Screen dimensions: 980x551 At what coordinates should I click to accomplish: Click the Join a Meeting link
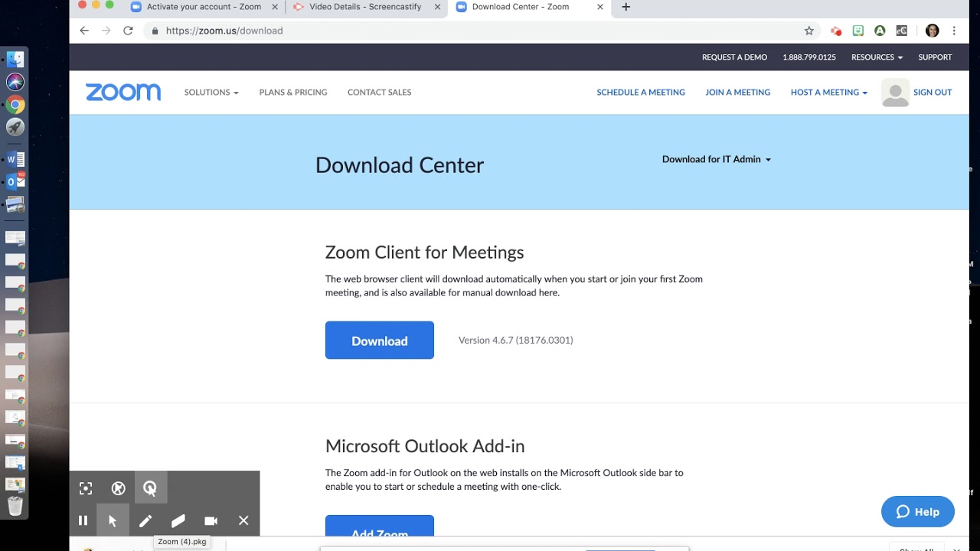tap(737, 92)
